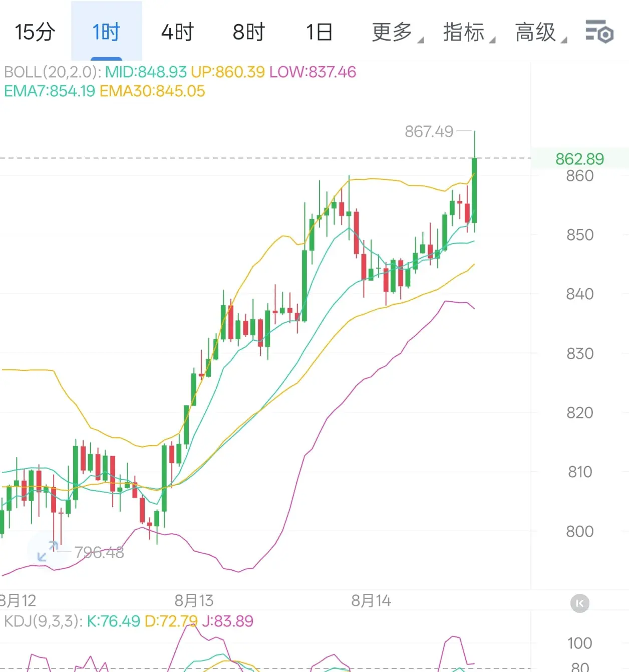Tap the BOLL LOW:837.46 value
The width and height of the screenshot is (629, 672).
[x=312, y=72]
